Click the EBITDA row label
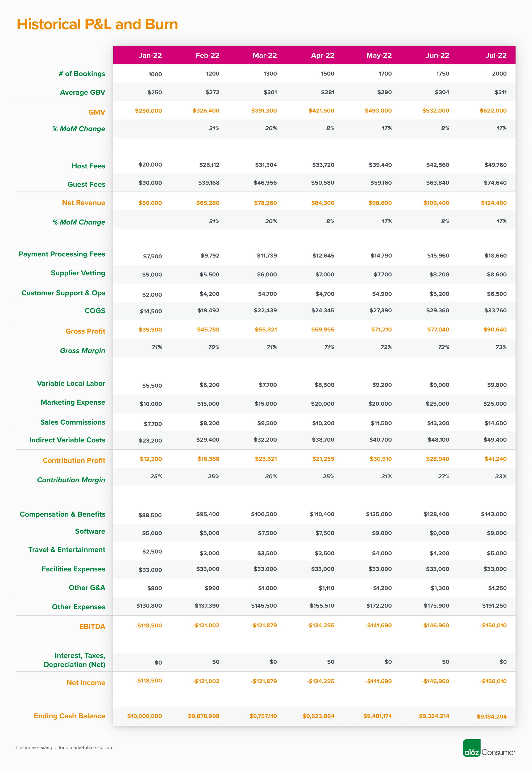The image size is (532, 772). click(x=92, y=627)
